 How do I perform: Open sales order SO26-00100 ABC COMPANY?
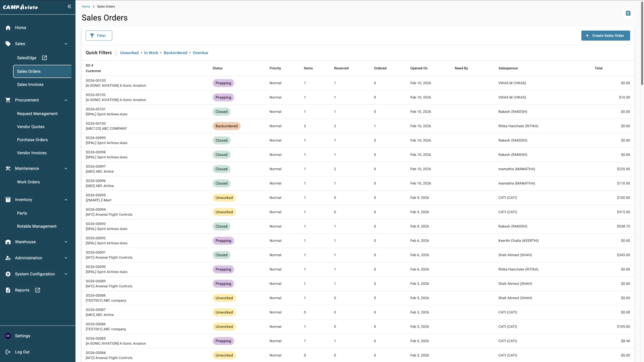pos(358,126)
